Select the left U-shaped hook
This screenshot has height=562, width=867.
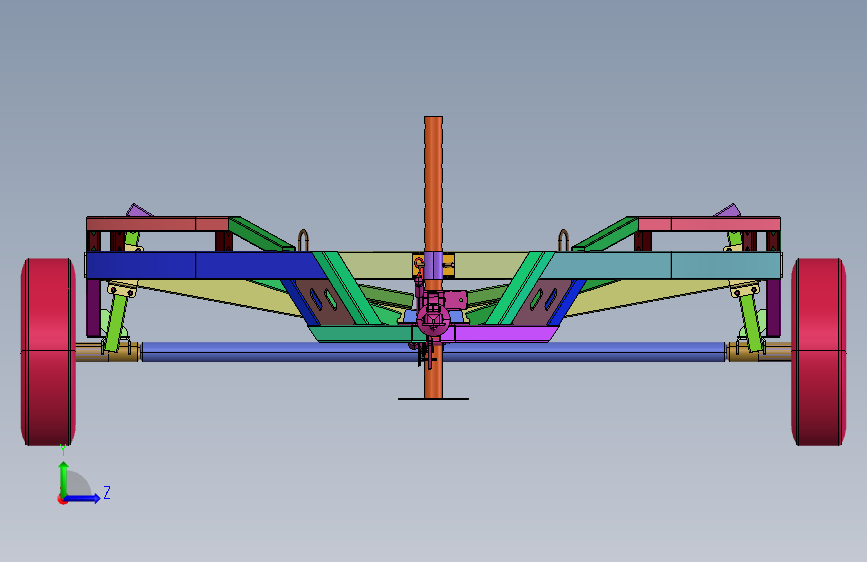303,240
